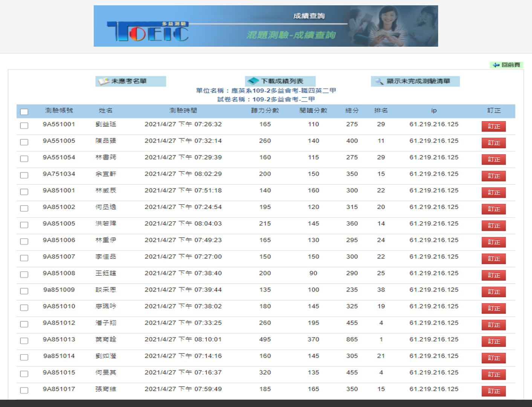Check the box for account 9A551054
The height and width of the screenshot is (407, 532).
tap(24, 159)
